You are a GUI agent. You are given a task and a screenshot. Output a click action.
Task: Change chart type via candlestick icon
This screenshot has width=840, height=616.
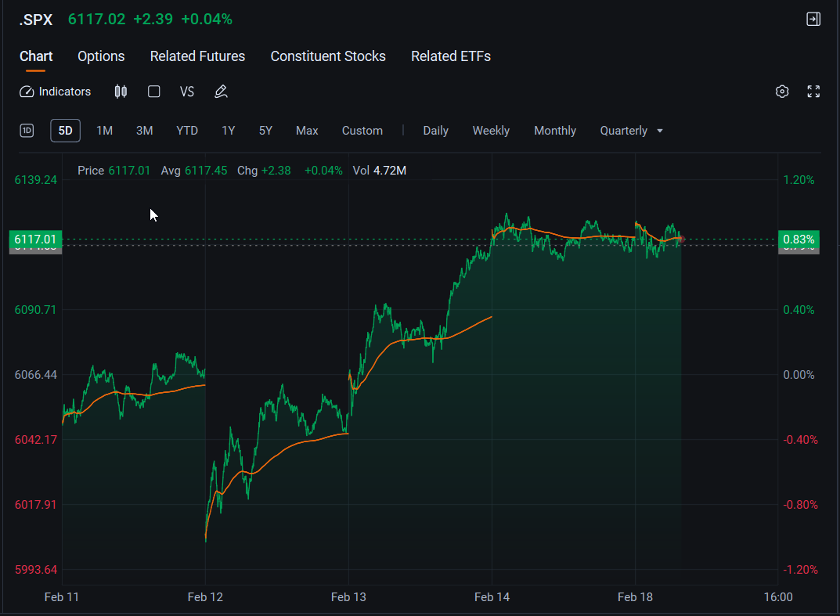pyautogui.click(x=121, y=92)
